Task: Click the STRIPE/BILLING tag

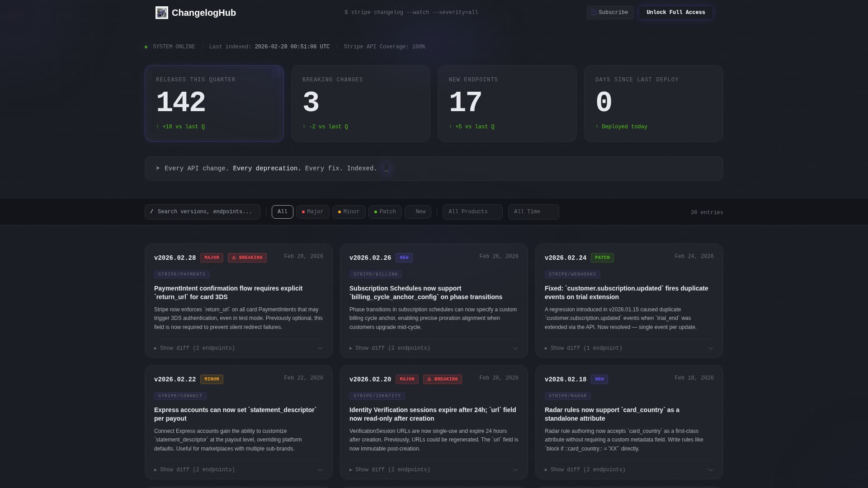Action: pyautogui.click(x=376, y=274)
